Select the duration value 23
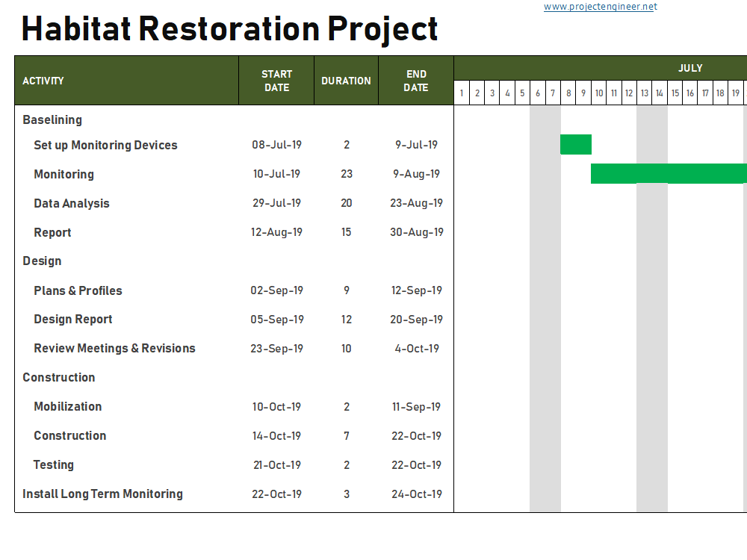Image resolution: width=747 pixels, height=560 pixels. (347, 174)
